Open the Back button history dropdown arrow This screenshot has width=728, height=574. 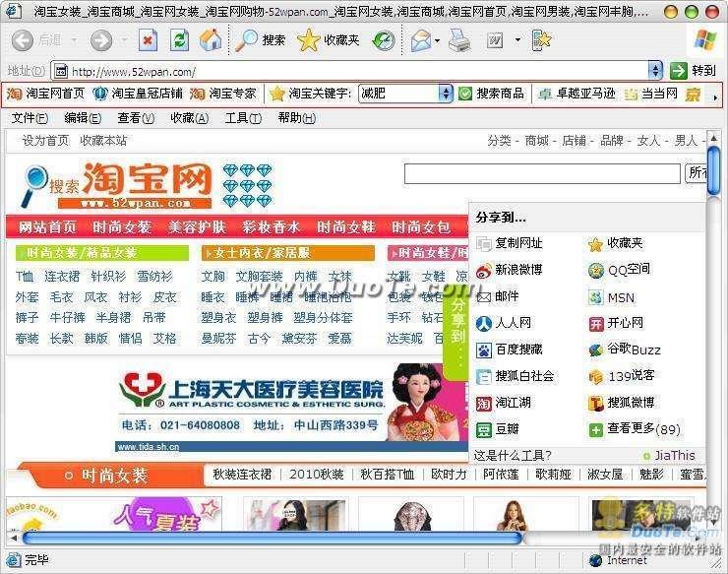(x=75, y=40)
